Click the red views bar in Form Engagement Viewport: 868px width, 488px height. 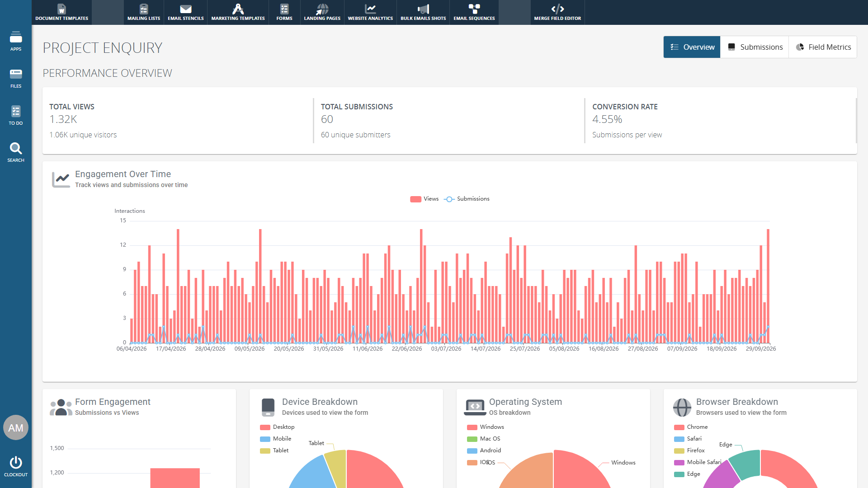click(175, 478)
